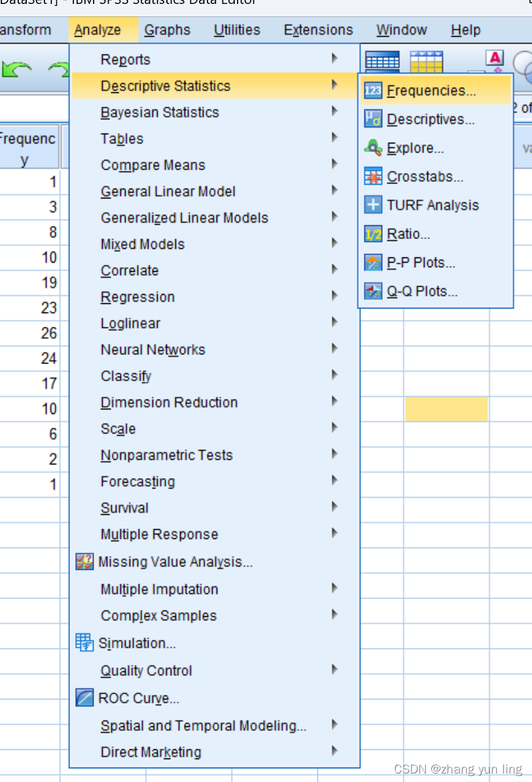Expand Generalized Linear Models submenu

coord(215,218)
